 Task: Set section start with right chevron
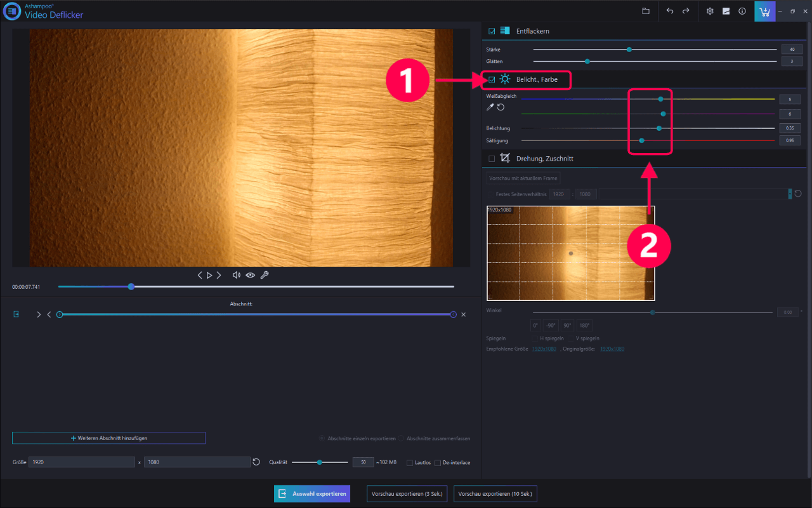39,314
